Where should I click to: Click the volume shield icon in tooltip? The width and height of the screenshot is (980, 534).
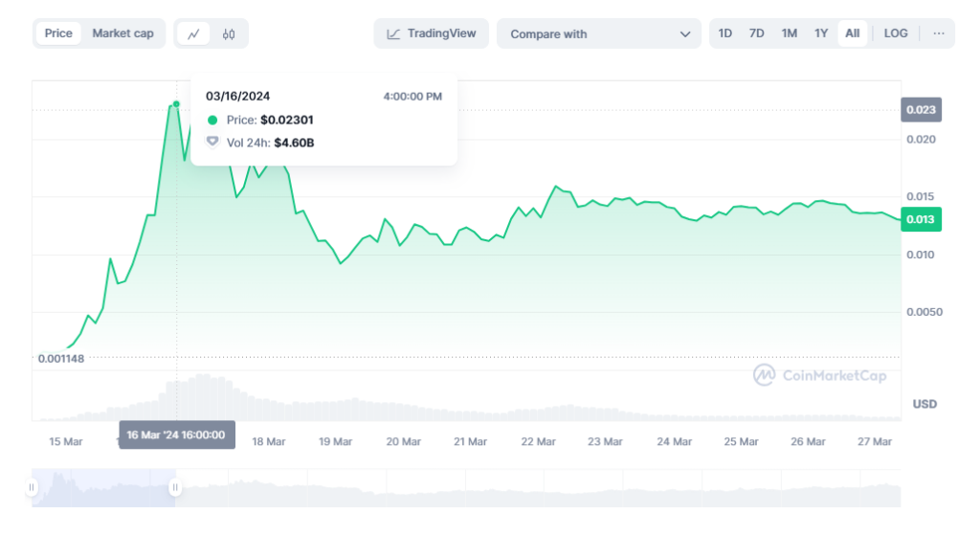(x=212, y=142)
